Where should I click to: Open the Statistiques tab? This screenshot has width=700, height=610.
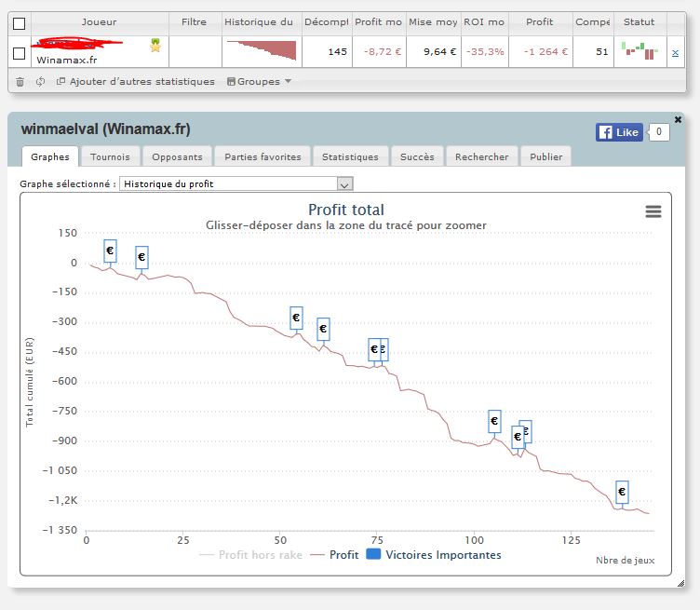(x=350, y=156)
